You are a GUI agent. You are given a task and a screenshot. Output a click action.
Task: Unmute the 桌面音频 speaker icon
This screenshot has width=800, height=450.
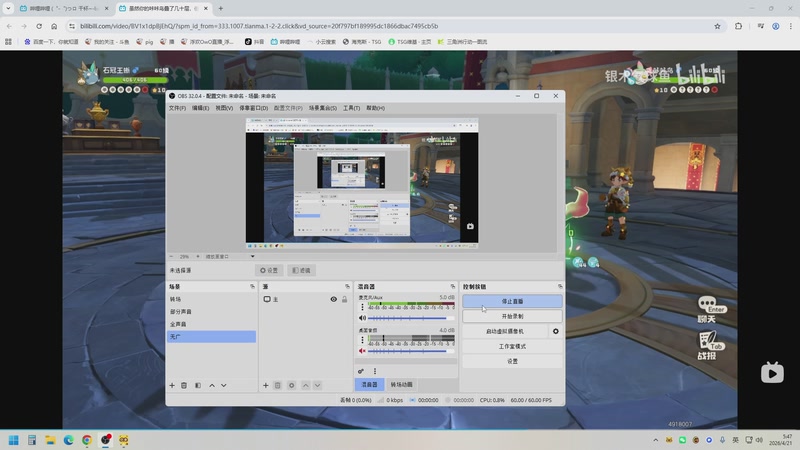tap(362, 351)
